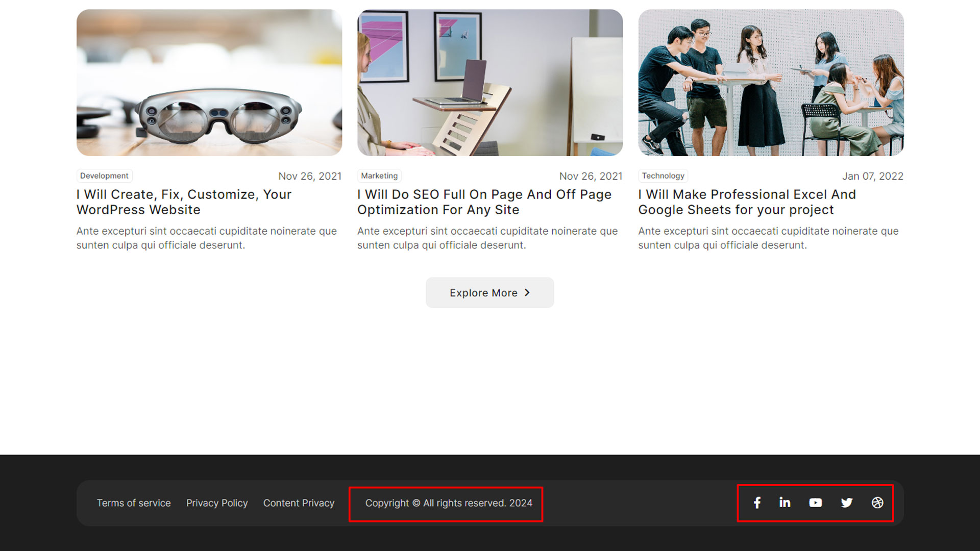Open Professional Excel and Sheets post title
The image size is (980, 551).
click(747, 202)
